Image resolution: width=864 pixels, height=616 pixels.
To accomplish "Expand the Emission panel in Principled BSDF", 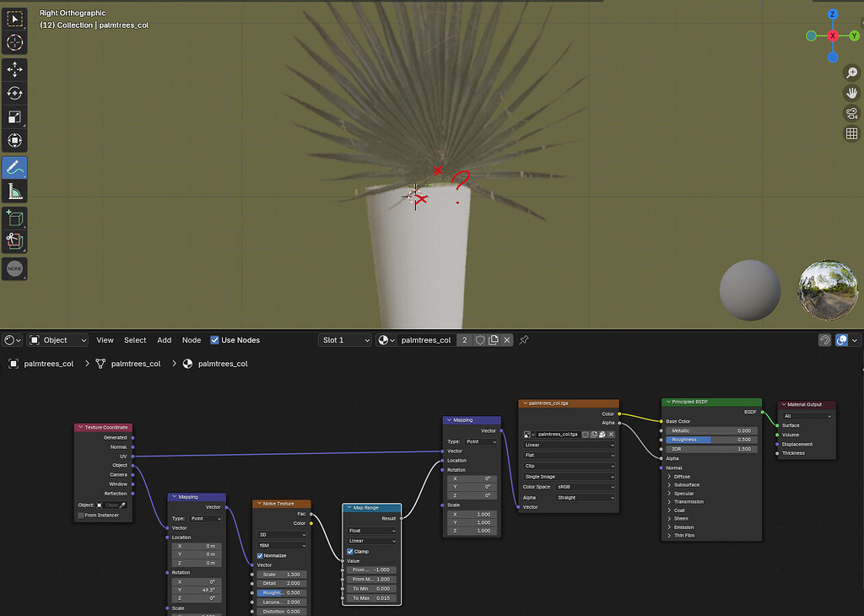I will coord(669,527).
